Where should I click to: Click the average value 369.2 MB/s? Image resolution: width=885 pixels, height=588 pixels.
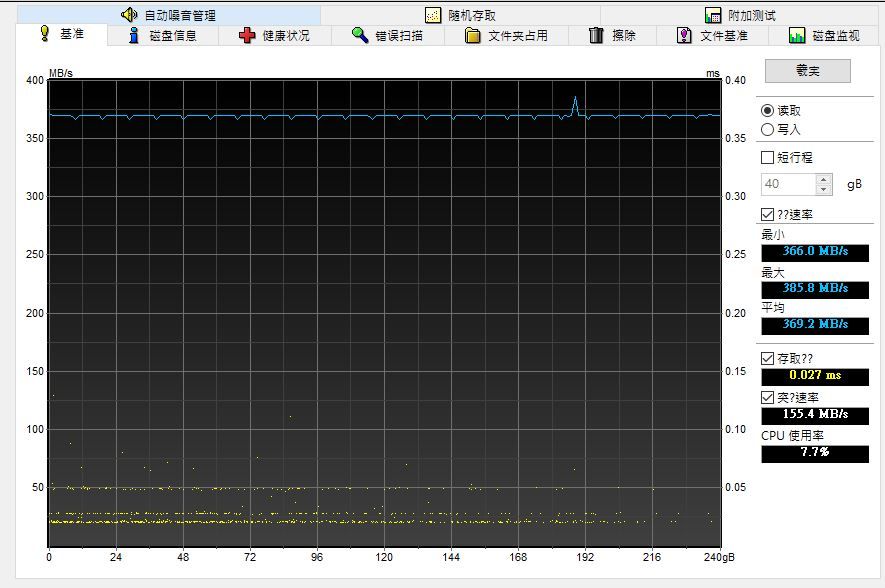click(815, 325)
